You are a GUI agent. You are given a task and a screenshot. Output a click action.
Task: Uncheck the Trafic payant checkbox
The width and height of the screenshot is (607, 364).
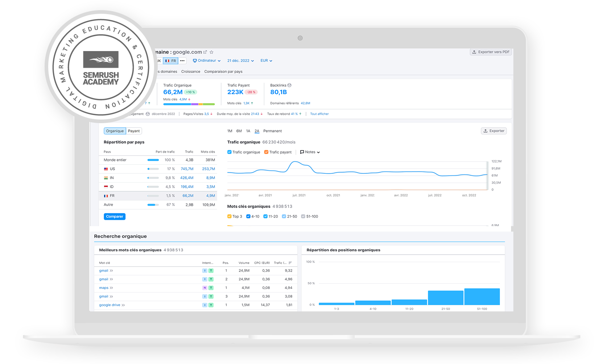(266, 152)
